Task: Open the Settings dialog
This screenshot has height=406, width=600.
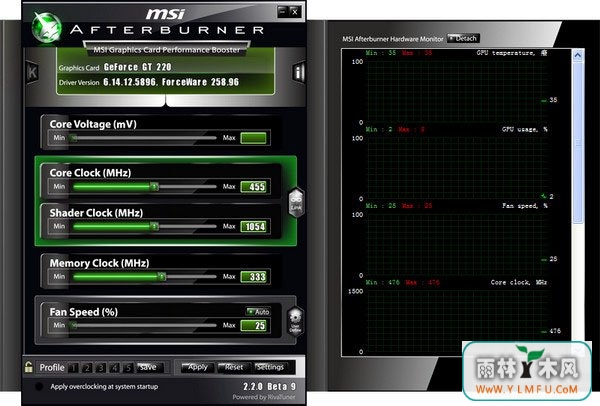Action: [271, 367]
